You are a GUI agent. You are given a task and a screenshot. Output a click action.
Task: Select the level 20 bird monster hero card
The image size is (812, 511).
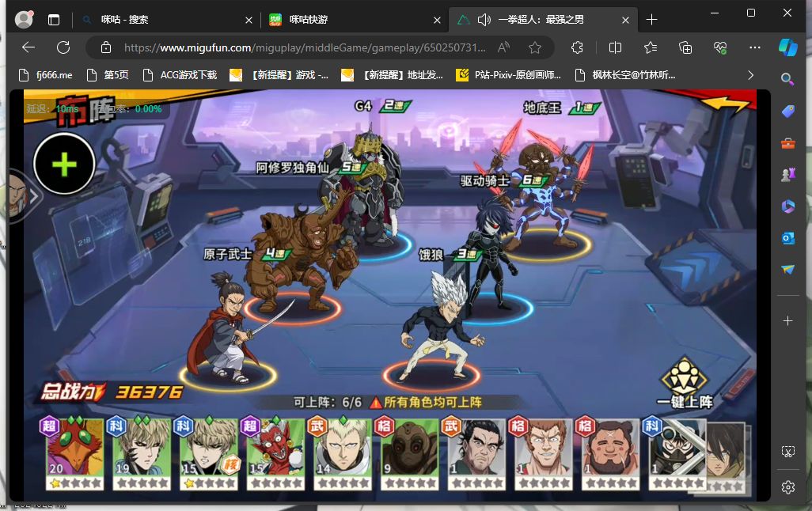coord(75,455)
